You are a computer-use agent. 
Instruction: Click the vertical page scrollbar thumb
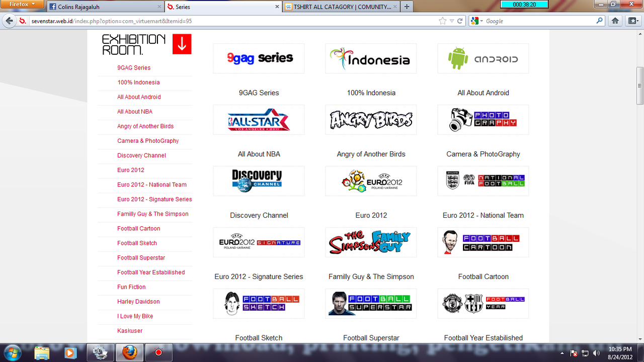640,85
